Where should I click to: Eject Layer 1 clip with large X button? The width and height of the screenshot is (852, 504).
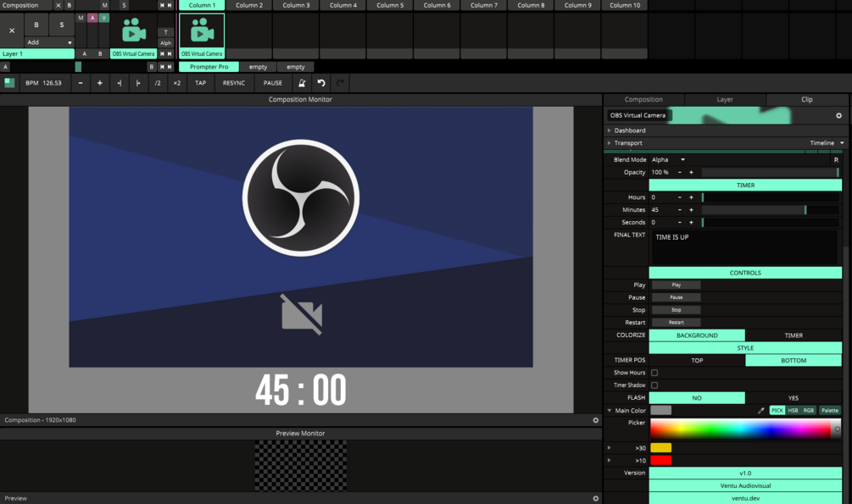(x=12, y=30)
